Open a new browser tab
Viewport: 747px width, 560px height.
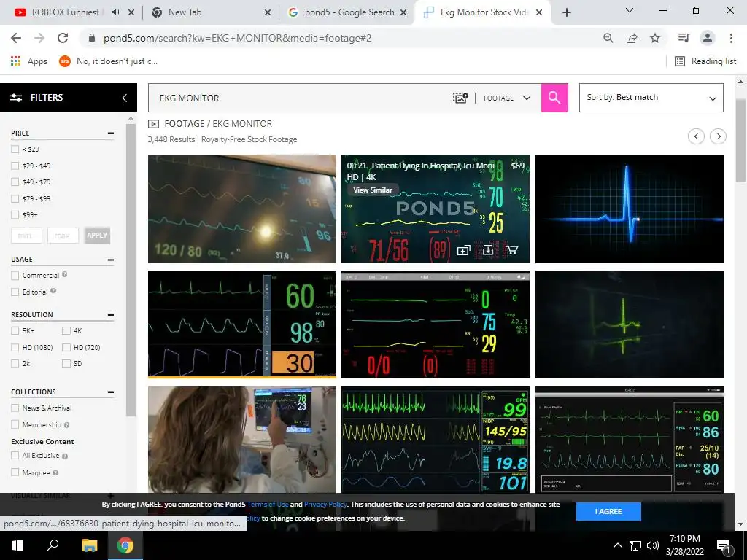pyautogui.click(x=566, y=12)
